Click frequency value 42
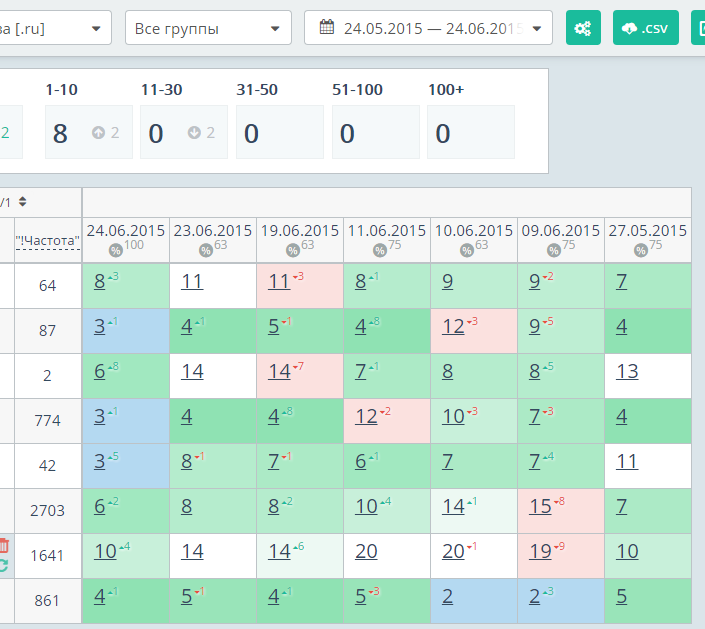 [x=47, y=465]
